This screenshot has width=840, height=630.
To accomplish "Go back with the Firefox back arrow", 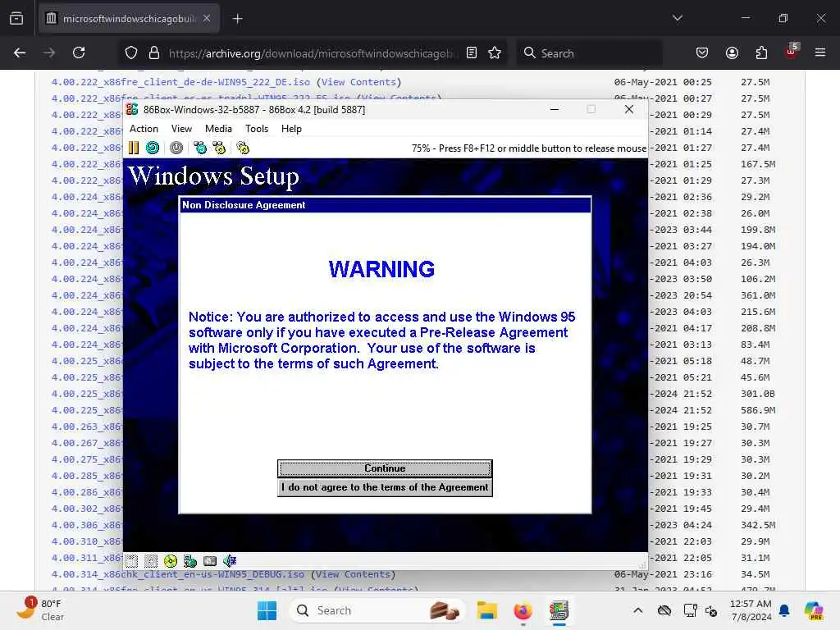I will coord(20,52).
